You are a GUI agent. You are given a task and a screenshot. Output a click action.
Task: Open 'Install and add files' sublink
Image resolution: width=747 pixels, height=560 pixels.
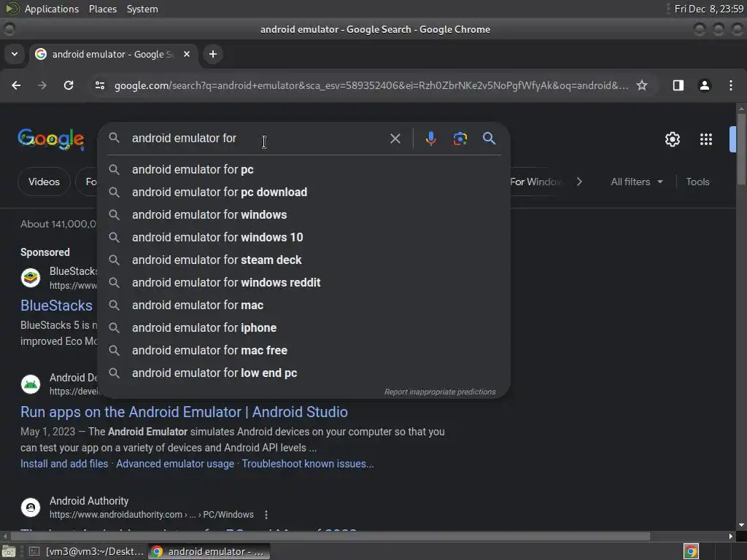(64, 464)
